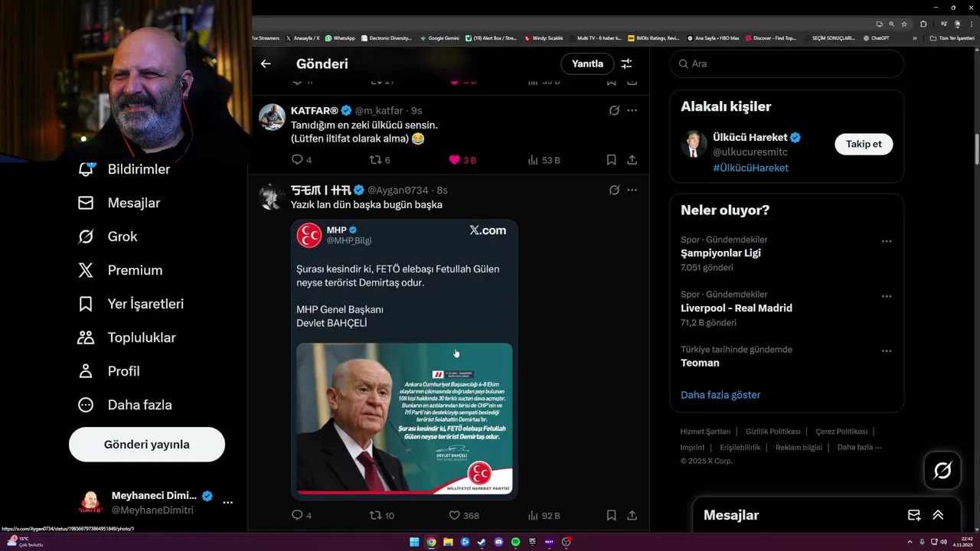Open the WhatsApp bookmark in bookmarks bar
The width and height of the screenshot is (980, 551).
click(340, 37)
